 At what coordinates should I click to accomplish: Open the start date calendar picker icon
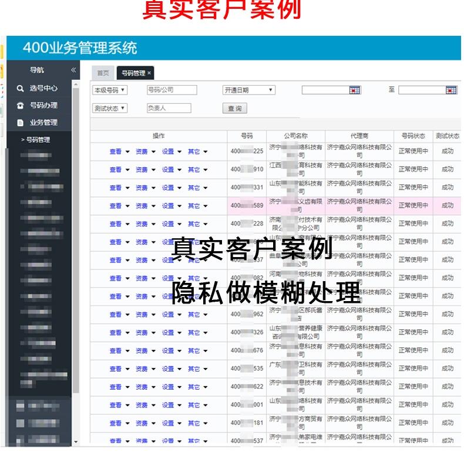point(354,90)
